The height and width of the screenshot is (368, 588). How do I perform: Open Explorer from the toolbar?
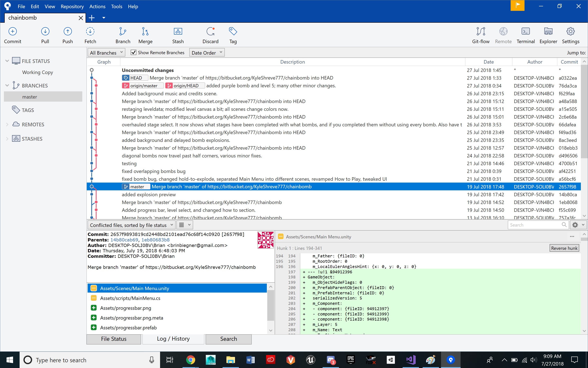[x=548, y=35]
